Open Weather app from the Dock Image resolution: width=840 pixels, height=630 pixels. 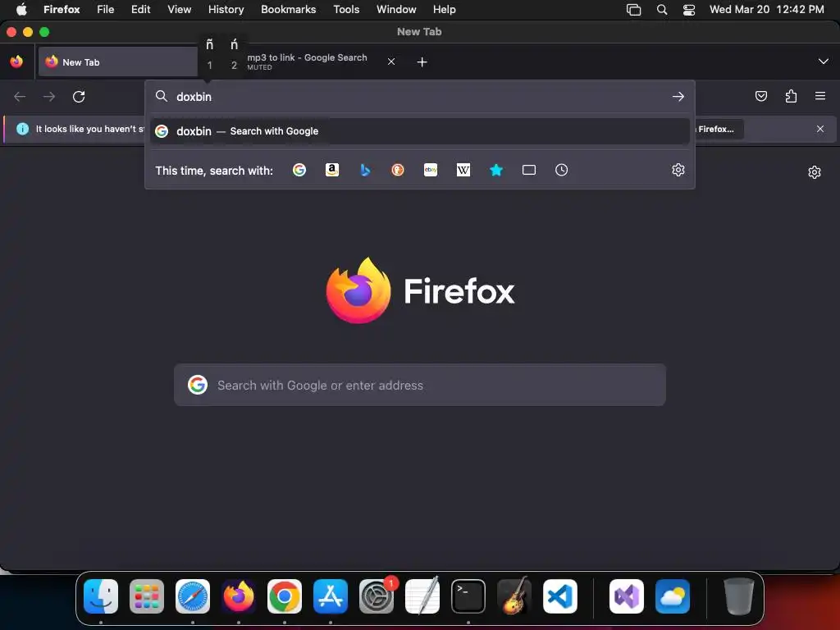pyautogui.click(x=673, y=596)
